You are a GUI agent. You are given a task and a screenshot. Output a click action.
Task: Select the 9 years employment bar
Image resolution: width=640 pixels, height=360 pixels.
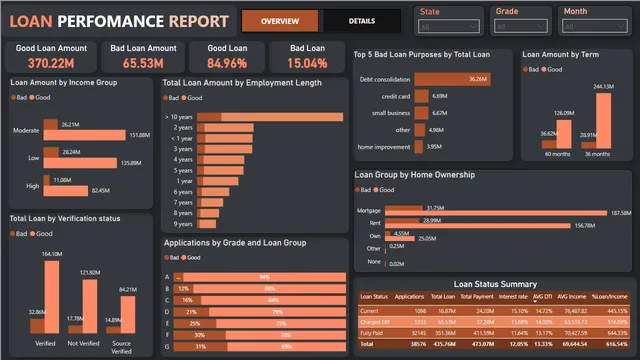[x=207, y=224]
